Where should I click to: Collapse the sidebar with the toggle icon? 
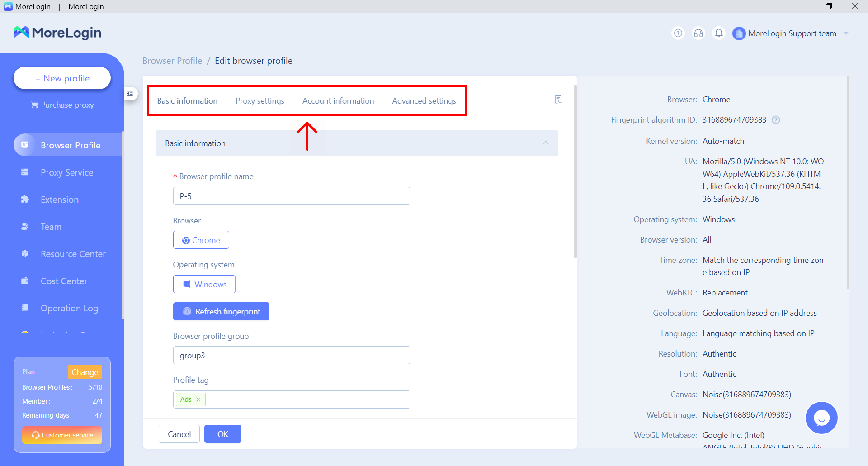click(130, 94)
